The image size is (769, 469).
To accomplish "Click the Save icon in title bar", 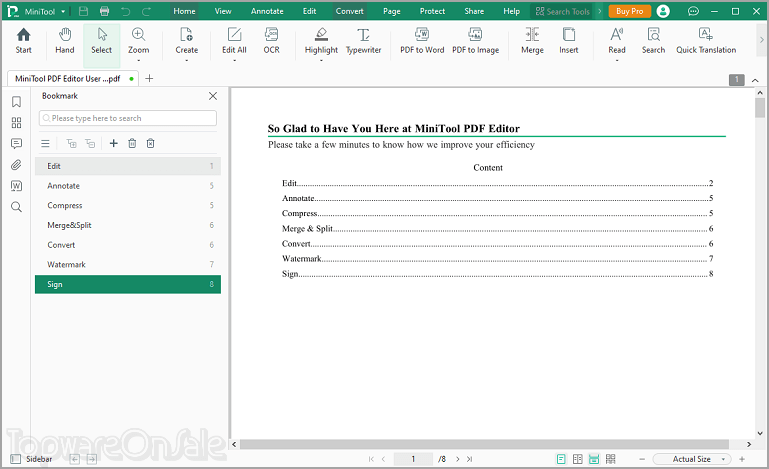I will pos(83,11).
